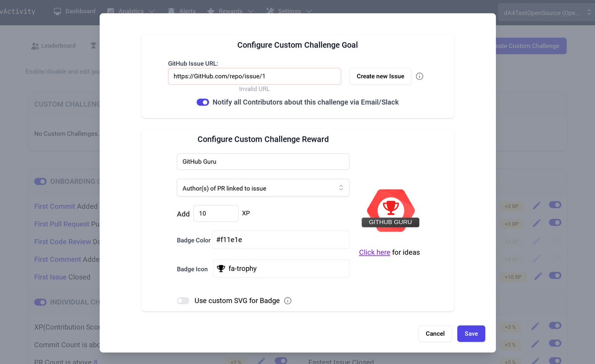Image resolution: width=595 pixels, height=364 pixels.
Task: Click the trophy icon in Badge Icon field
Action: [221, 268]
